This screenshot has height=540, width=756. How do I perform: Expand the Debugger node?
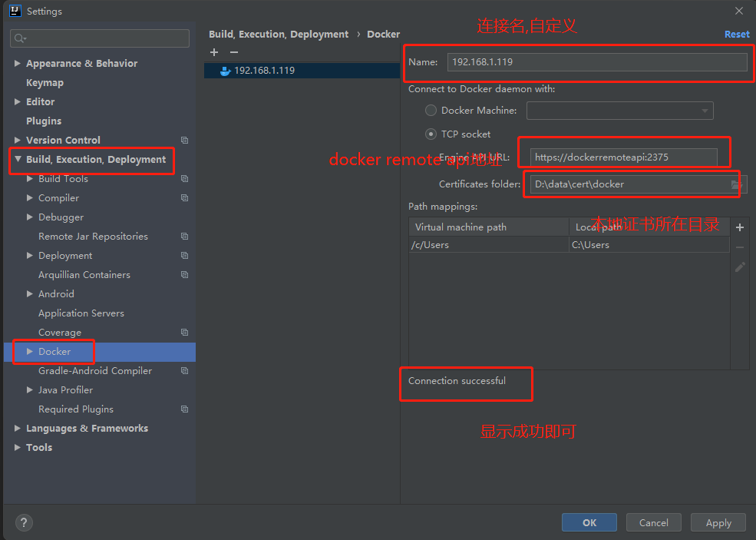click(x=30, y=217)
